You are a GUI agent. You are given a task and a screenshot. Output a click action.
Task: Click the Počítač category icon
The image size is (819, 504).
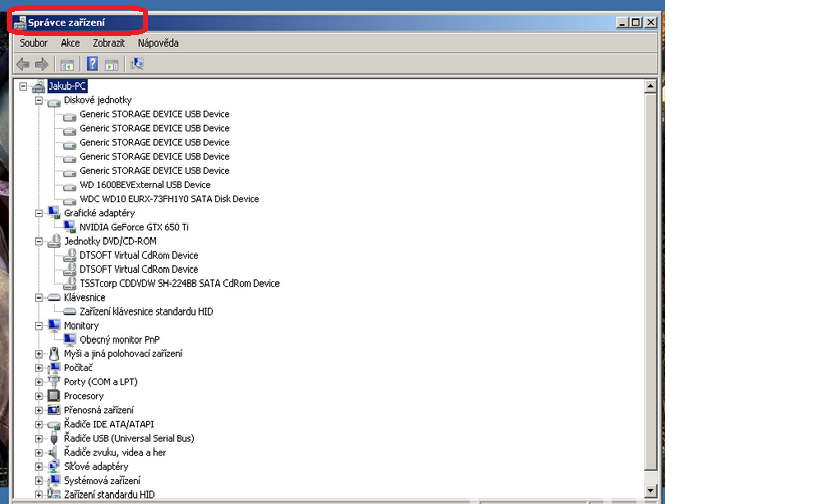coord(54,368)
